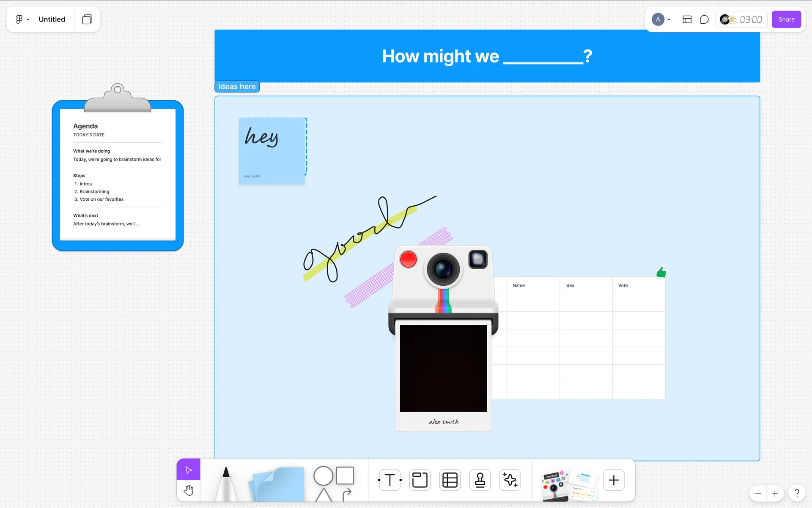Click the Share button
Viewport: 812px width, 508px height.
point(786,19)
